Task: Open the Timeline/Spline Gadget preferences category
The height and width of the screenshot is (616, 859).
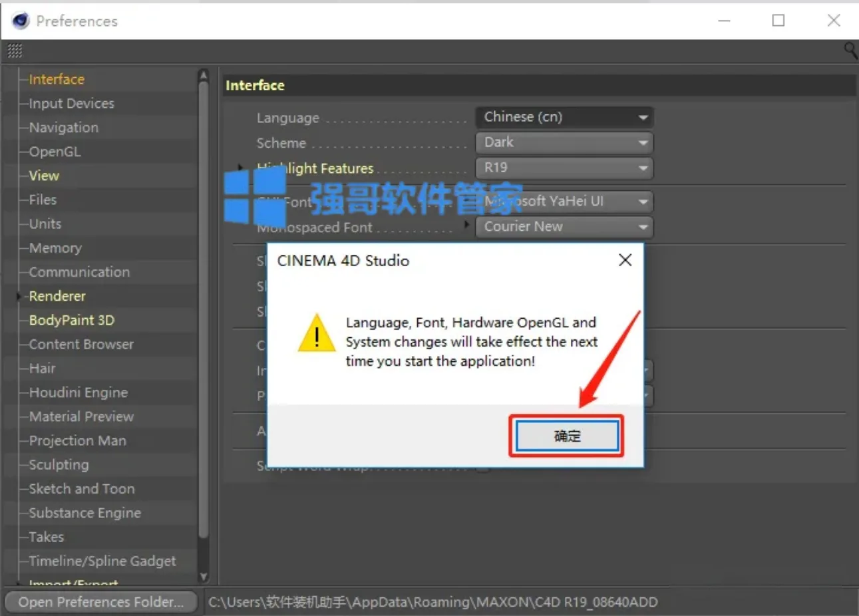Action: (x=102, y=561)
